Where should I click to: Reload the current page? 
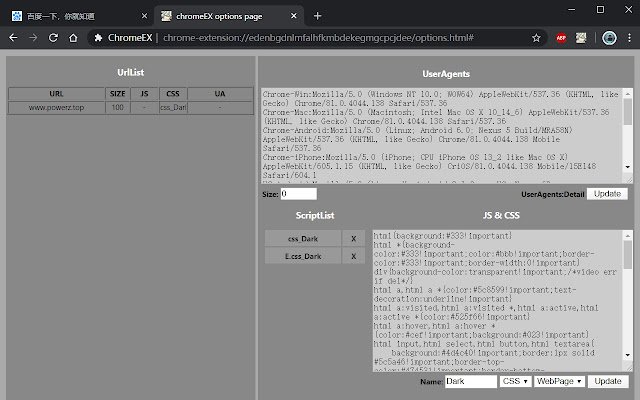tap(53, 38)
